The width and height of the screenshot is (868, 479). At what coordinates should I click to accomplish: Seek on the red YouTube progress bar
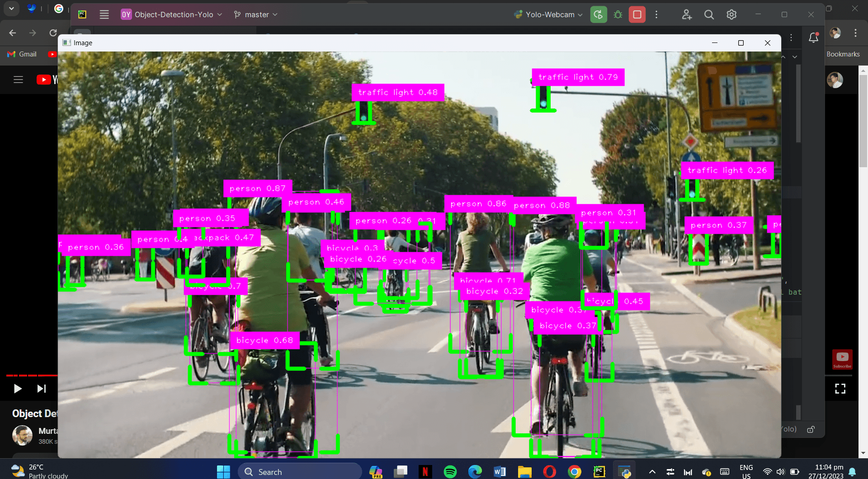point(32,376)
